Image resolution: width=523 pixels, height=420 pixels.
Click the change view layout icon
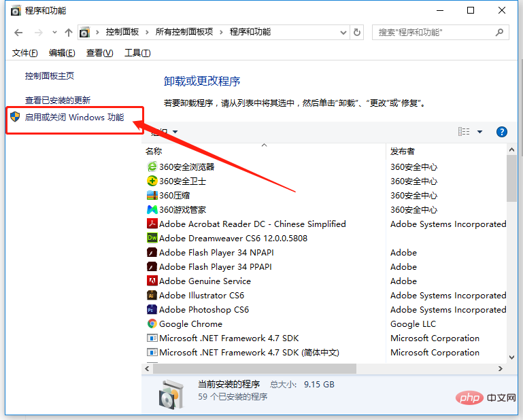(x=464, y=132)
